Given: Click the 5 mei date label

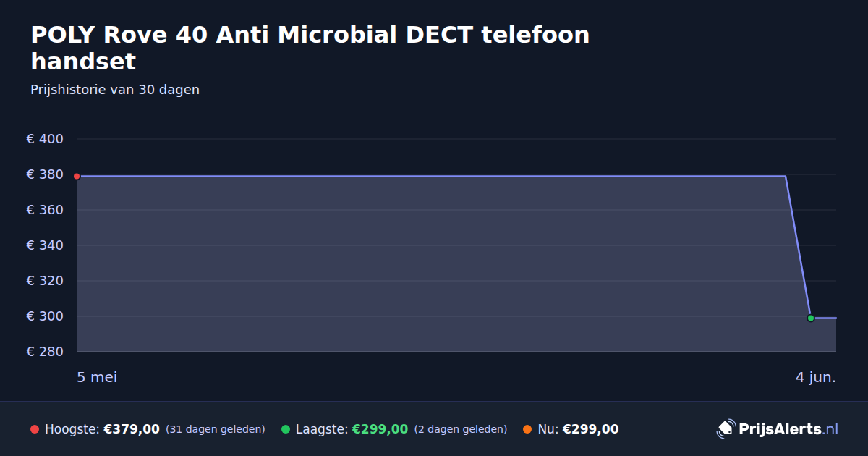Looking at the screenshot, I should 97,377.
